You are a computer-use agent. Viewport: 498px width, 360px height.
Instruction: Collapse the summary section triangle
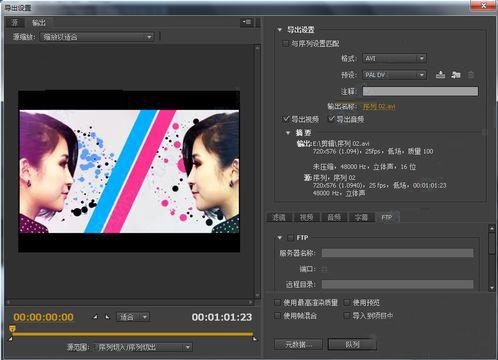tap(288, 133)
